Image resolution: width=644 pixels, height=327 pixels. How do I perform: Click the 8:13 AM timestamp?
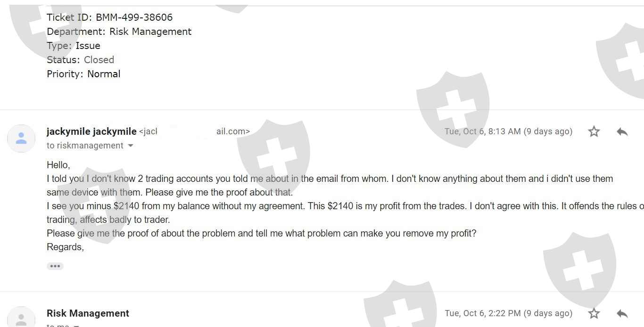508,131
